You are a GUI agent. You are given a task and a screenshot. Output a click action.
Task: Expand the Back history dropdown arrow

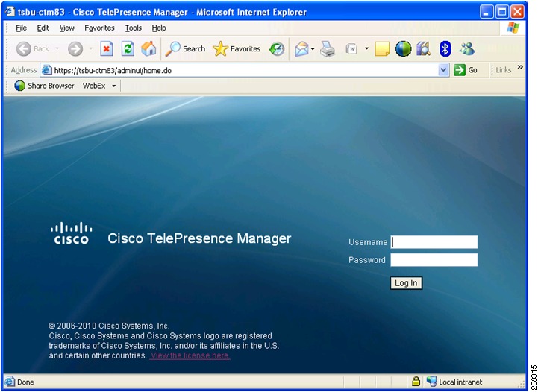(57, 48)
